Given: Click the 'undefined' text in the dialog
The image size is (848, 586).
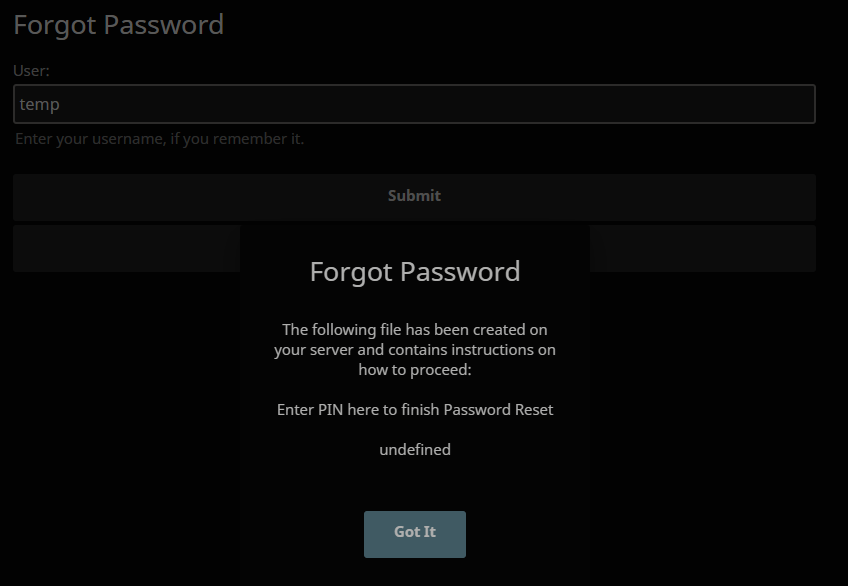Looking at the screenshot, I should coord(414,449).
